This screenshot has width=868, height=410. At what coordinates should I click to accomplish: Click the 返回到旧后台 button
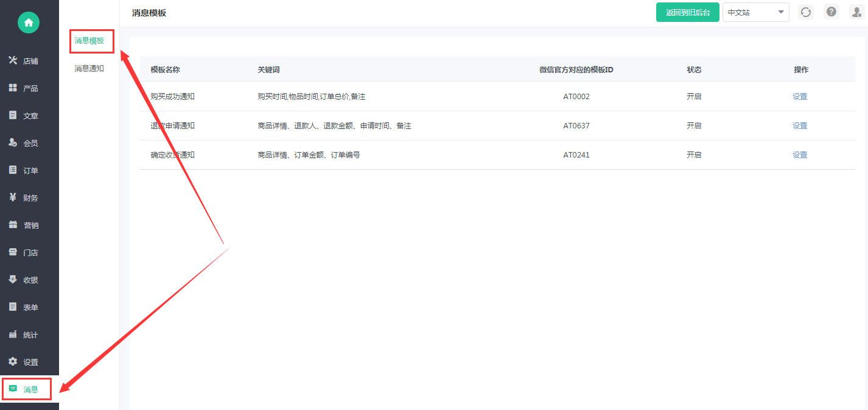[x=688, y=12]
